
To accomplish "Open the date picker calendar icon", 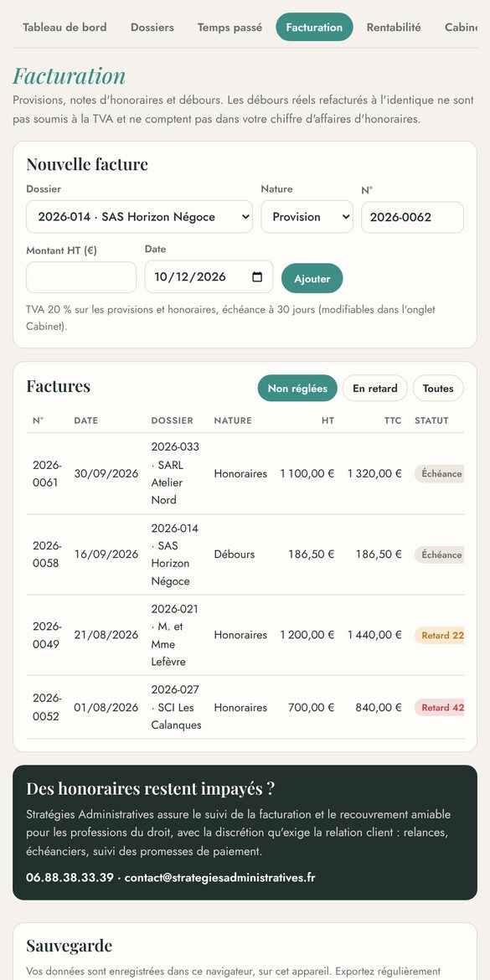I will 257,277.
